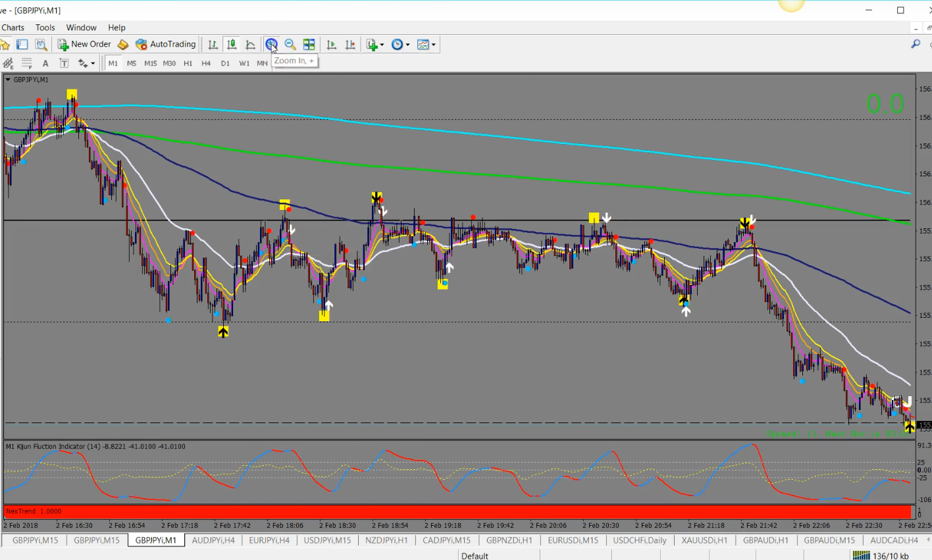Screen dimensions: 932x560
Task: Minimize the inner chart window
Action: pyautogui.click(x=916, y=28)
